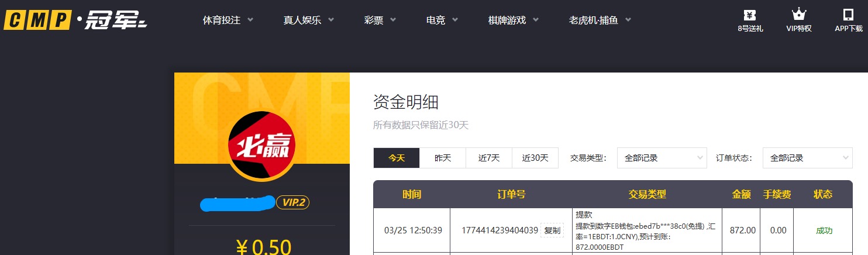The image size is (868, 255).
Task: Open the 订单状态 dropdown
Action: pyautogui.click(x=808, y=158)
